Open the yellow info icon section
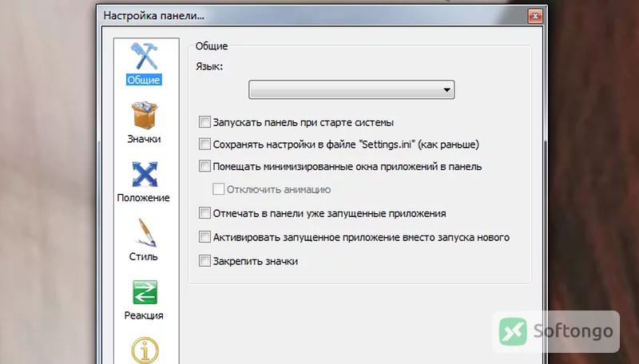The width and height of the screenshot is (639, 364). pos(145,350)
